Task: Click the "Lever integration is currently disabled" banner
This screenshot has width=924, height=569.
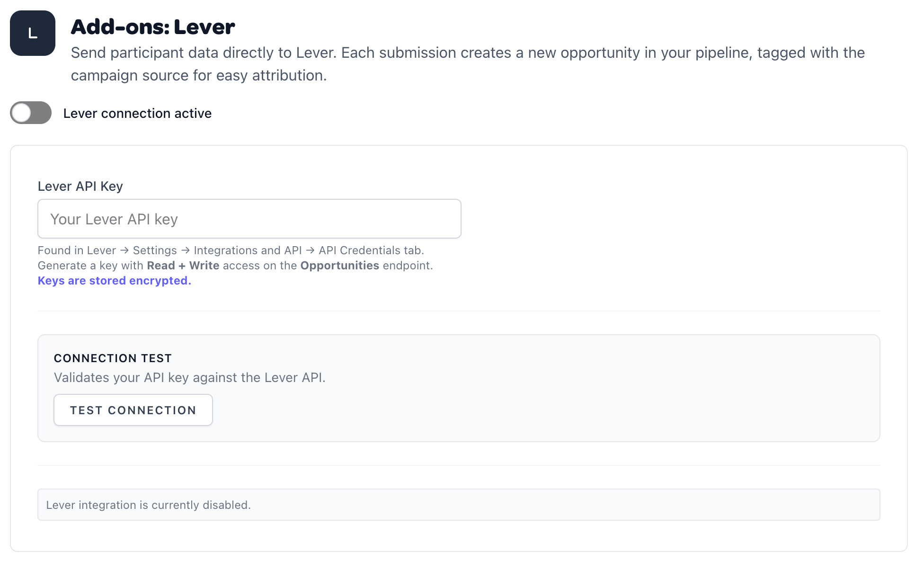Action: click(458, 505)
